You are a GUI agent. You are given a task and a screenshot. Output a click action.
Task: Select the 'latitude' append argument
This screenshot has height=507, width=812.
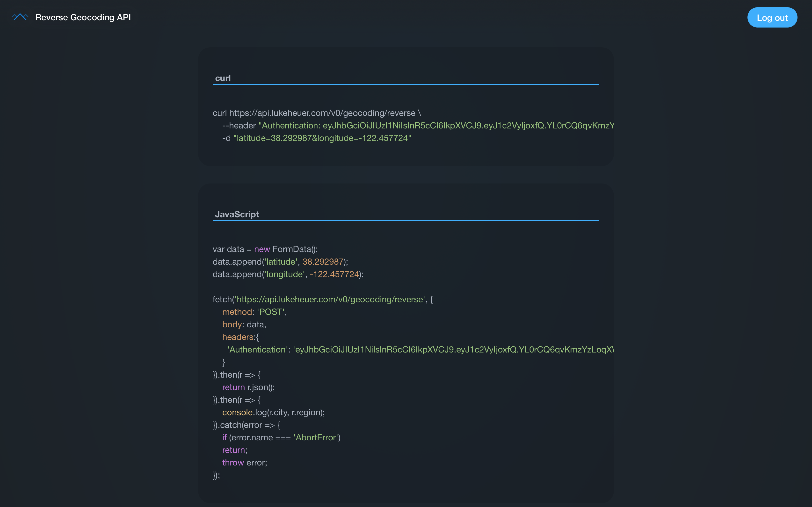tap(281, 261)
